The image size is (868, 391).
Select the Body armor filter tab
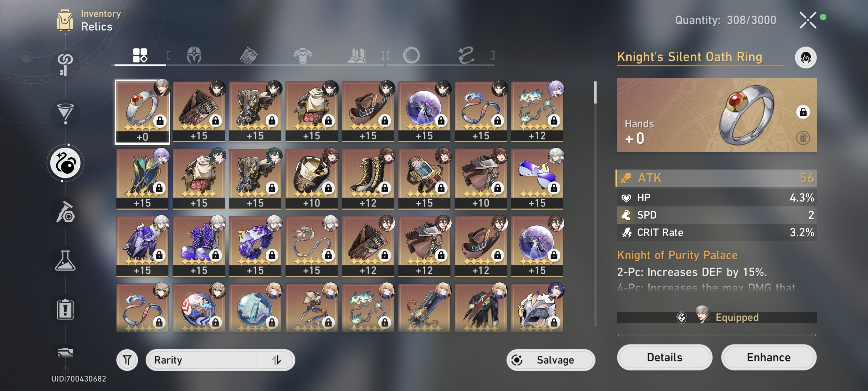point(302,55)
